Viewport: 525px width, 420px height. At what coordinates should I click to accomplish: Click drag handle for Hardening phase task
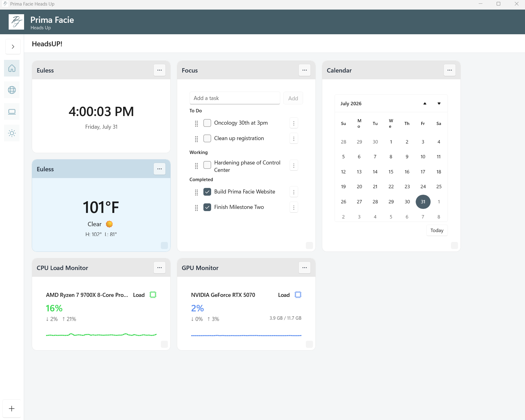pyautogui.click(x=197, y=166)
